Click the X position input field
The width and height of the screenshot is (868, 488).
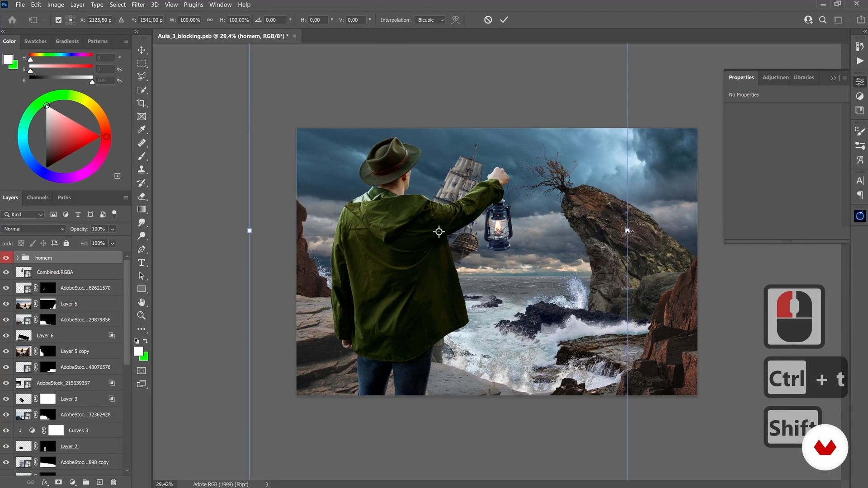[100, 20]
